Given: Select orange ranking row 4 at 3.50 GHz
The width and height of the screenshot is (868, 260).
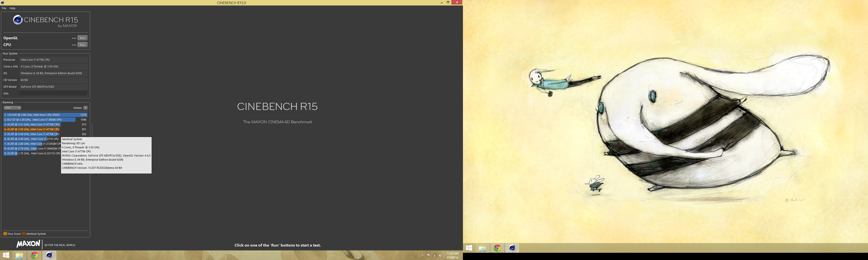Looking at the screenshot, I should click(46, 130).
